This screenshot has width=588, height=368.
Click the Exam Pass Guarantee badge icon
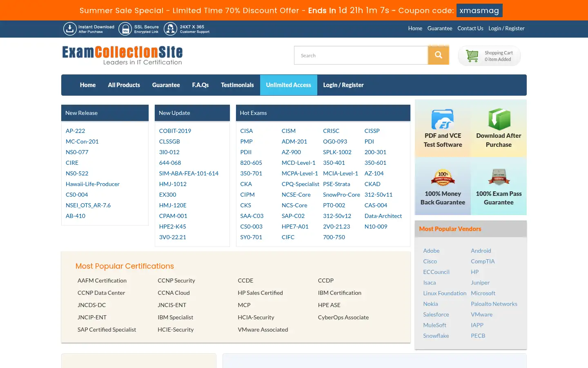pos(499,177)
